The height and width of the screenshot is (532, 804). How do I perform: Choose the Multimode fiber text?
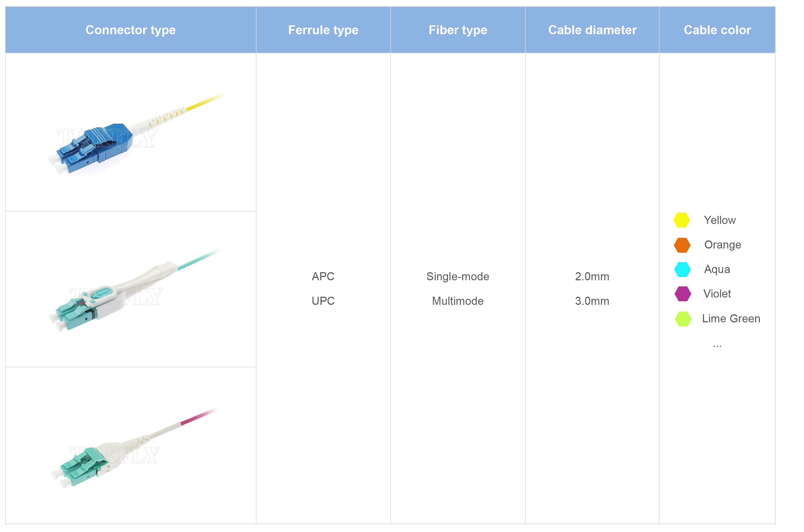458,301
